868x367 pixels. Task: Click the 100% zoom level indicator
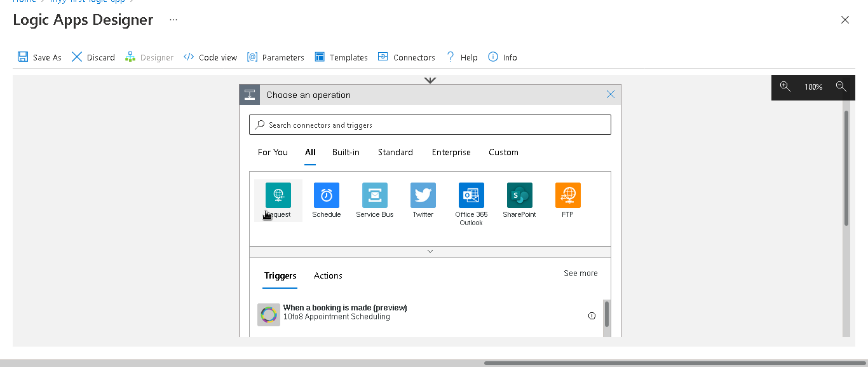[x=813, y=87]
